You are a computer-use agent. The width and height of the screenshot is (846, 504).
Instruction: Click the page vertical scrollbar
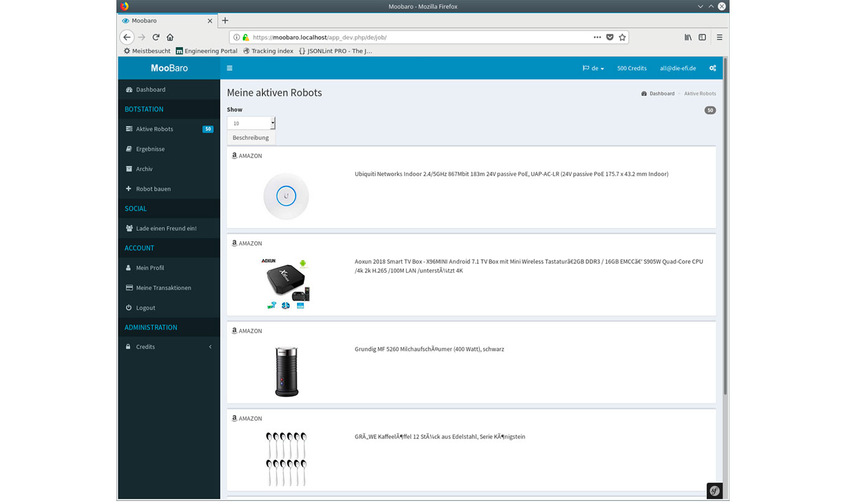coord(725,249)
